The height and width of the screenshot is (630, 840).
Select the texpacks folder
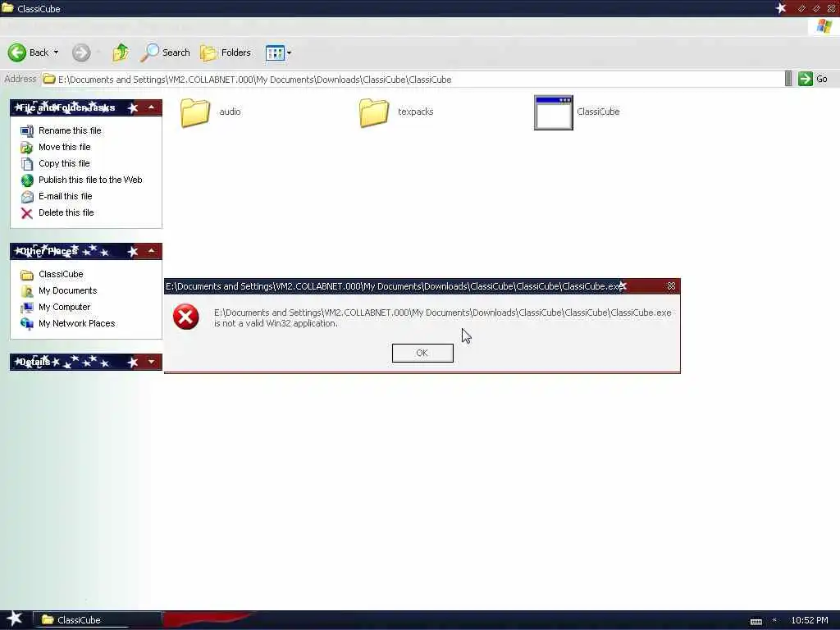(396, 112)
